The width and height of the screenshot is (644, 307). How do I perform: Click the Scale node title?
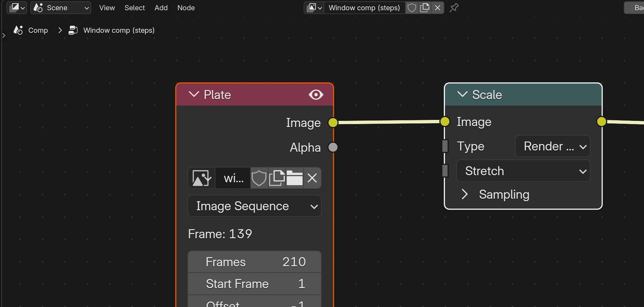pyautogui.click(x=487, y=95)
